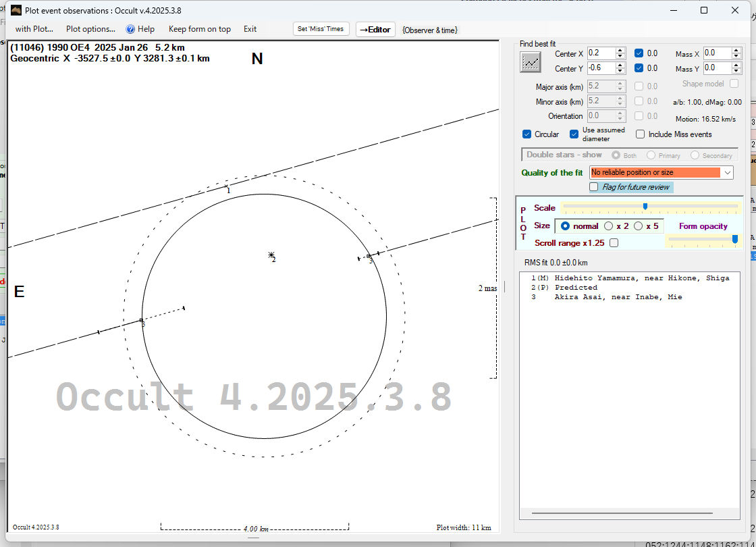Click Keep form on top menu item

[199, 29]
